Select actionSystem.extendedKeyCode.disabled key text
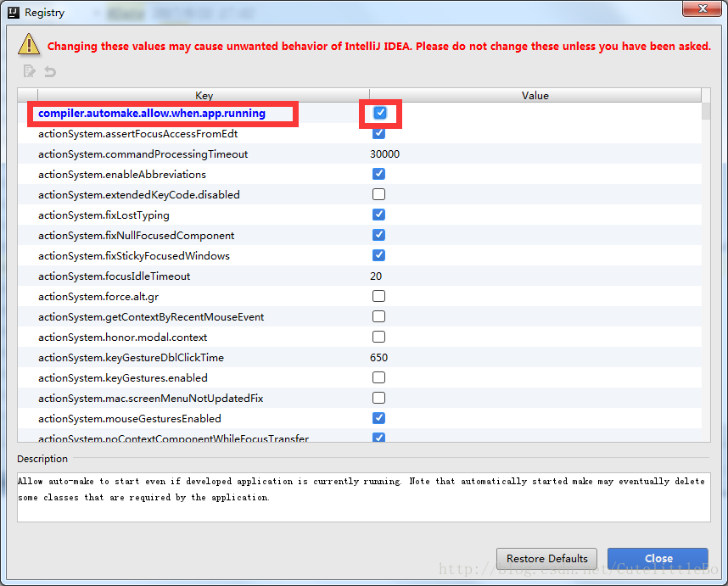Screen dimensions: 728x586 point(139,195)
